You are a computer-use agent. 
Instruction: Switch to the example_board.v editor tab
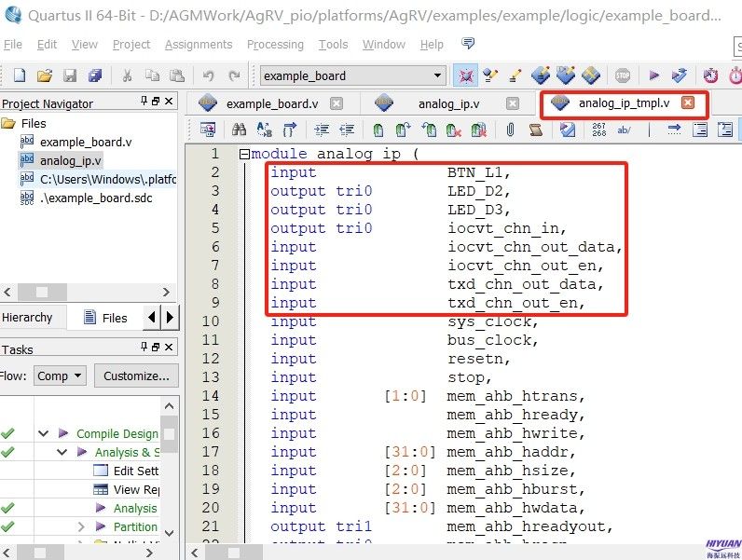(x=272, y=103)
